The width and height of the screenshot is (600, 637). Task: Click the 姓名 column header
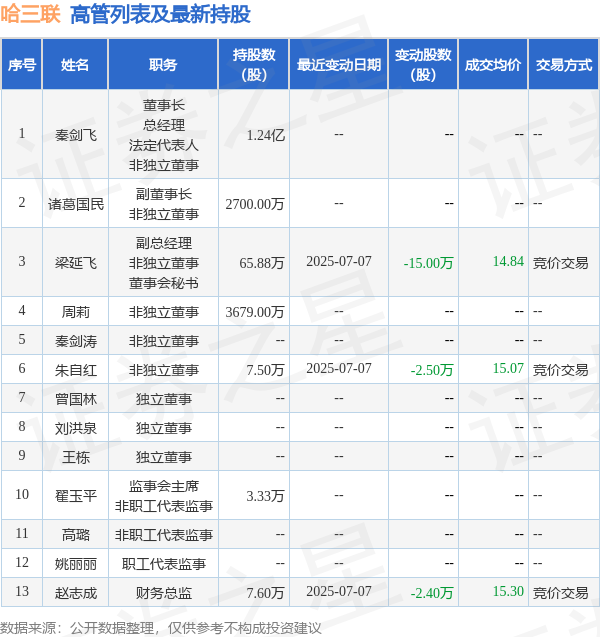[75, 64]
